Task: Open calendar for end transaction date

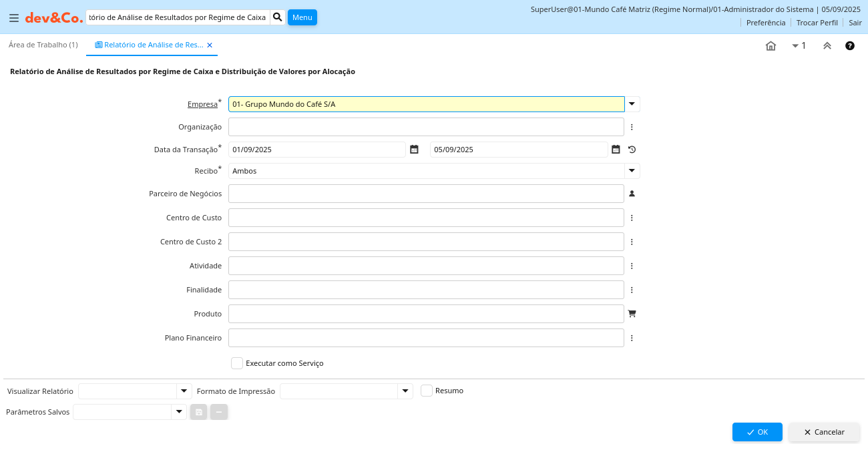Action: point(616,150)
